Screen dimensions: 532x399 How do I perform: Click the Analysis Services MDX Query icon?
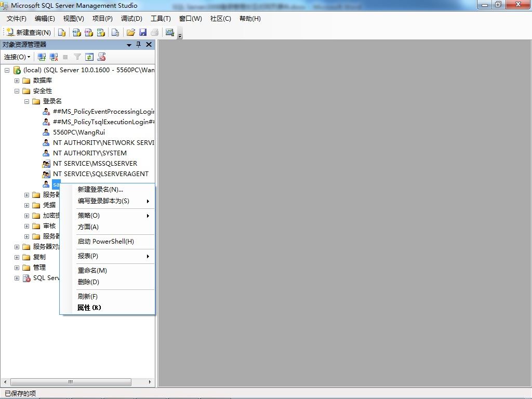click(77, 32)
